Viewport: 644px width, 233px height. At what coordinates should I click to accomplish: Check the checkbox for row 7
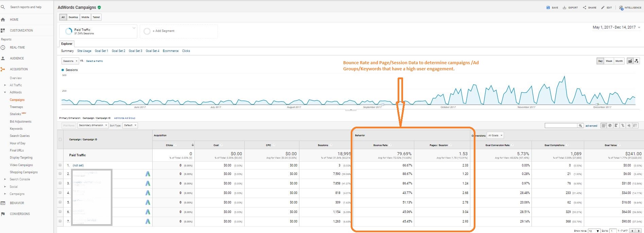click(x=60, y=221)
